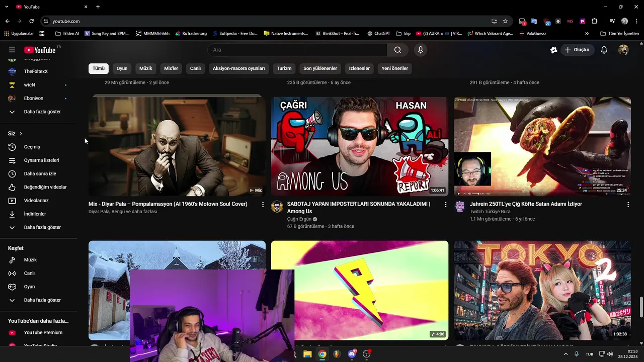Viewport: 644px width, 362px height.
Task: Open the Twitch Türkiye Bura channel link
Action: tap(490, 212)
